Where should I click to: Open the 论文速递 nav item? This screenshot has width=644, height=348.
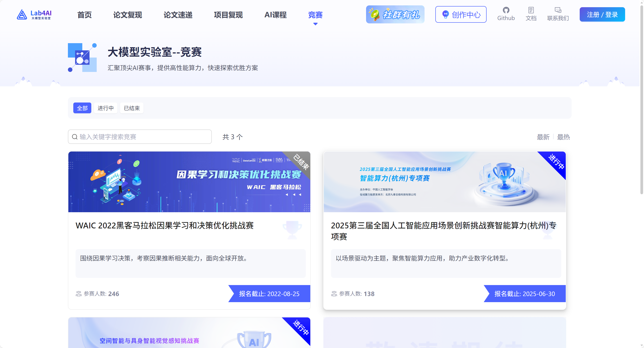(x=178, y=15)
